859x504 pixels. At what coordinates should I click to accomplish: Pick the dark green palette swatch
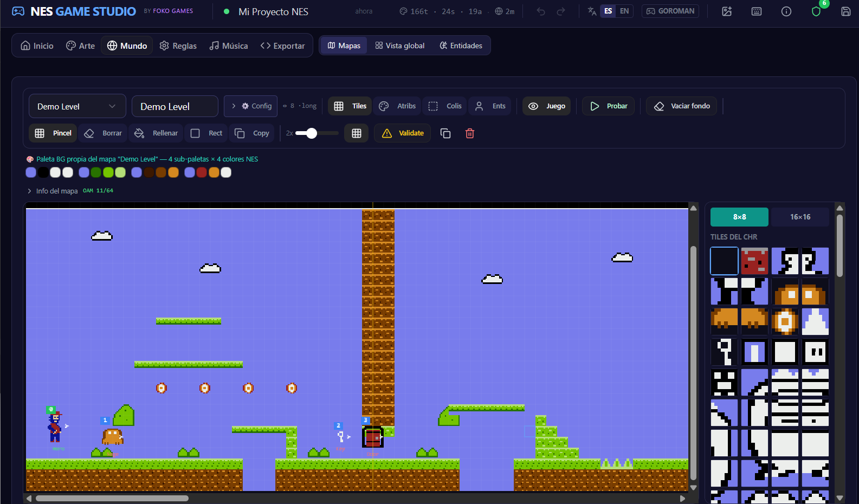point(96,172)
